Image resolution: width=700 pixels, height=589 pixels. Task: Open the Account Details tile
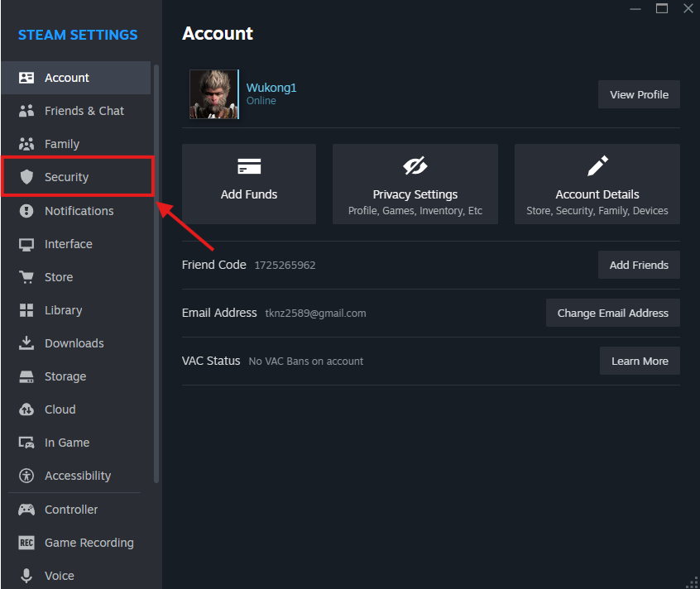[x=597, y=184]
